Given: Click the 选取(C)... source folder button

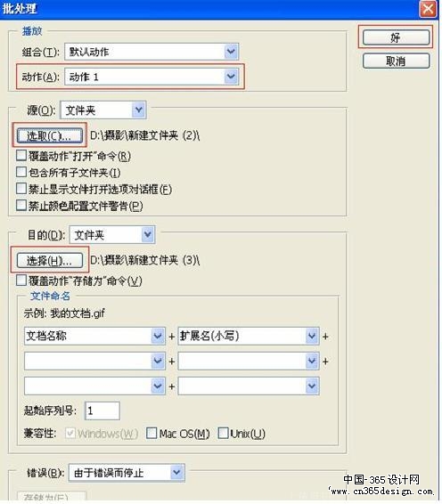Looking at the screenshot, I should 50,135.
